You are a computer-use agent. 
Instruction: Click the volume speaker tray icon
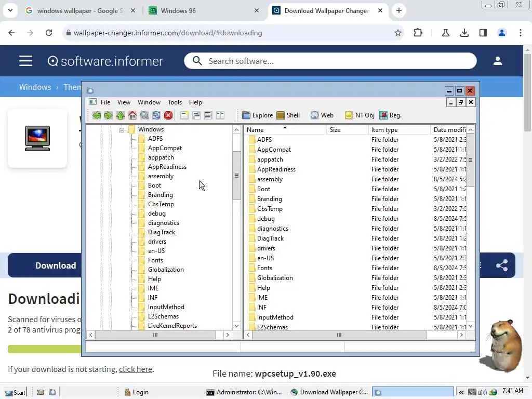(482, 392)
